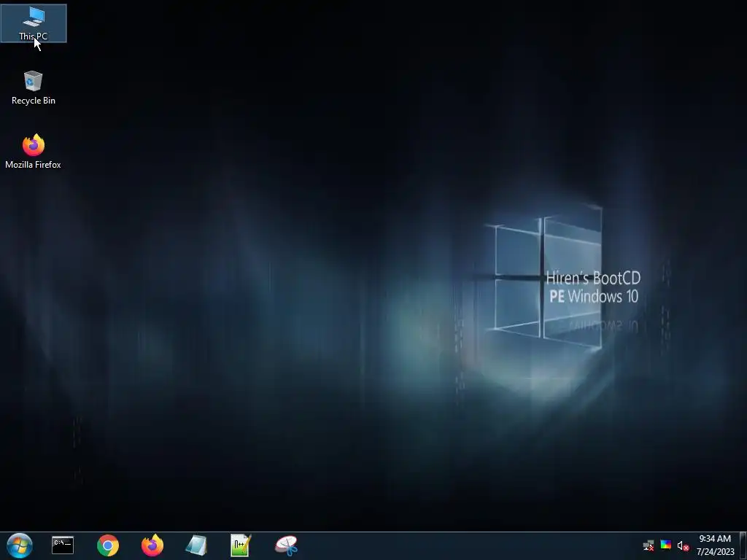Image resolution: width=747 pixels, height=560 pixels.
Task: Open Notepad from the taskbar
Action: (x=196, y=545)
